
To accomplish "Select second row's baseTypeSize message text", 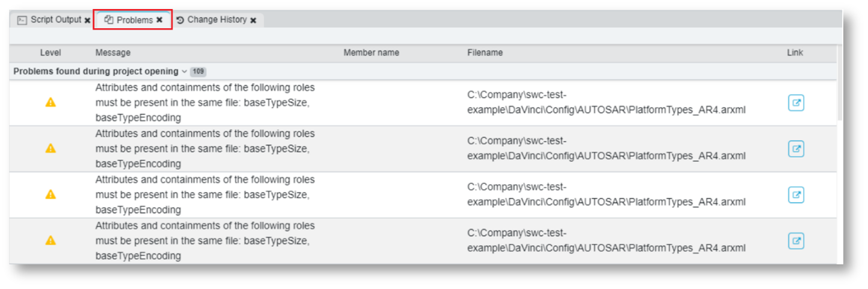I will click(205, 149).
